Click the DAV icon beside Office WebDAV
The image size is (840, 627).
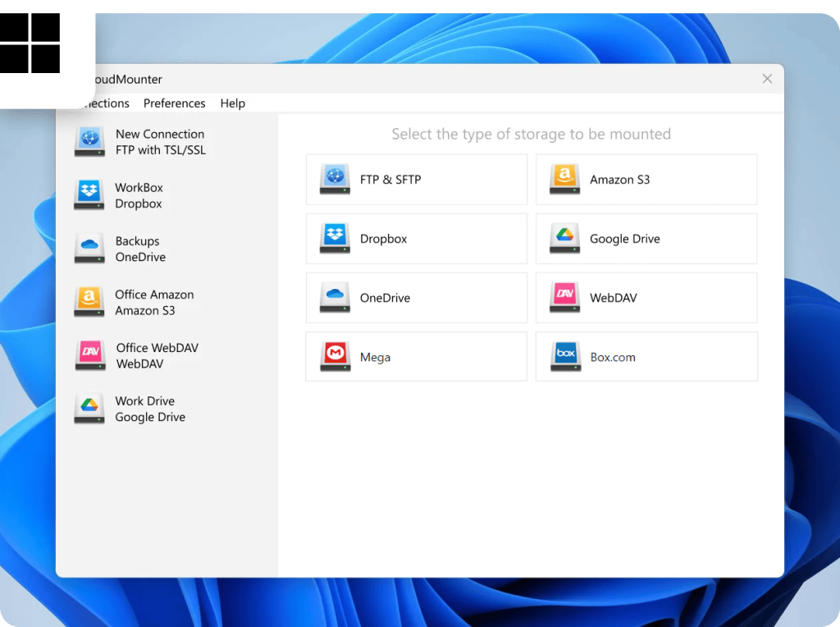90,355
